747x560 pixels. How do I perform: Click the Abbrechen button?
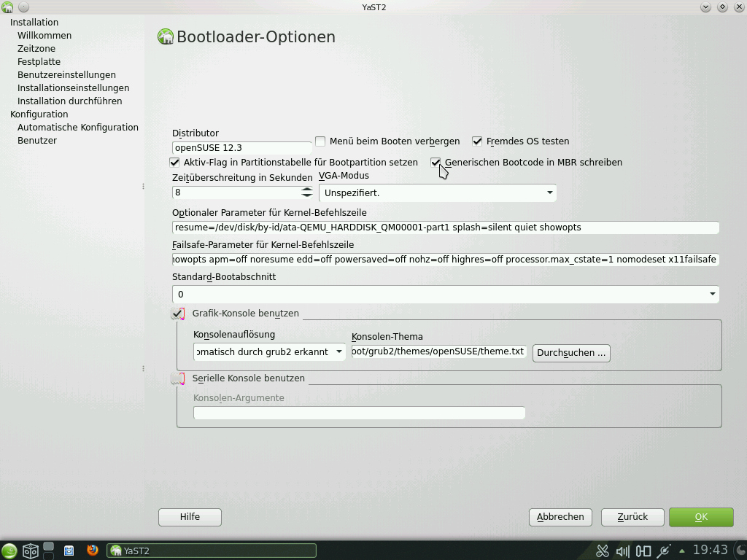[x=560, y=517]
